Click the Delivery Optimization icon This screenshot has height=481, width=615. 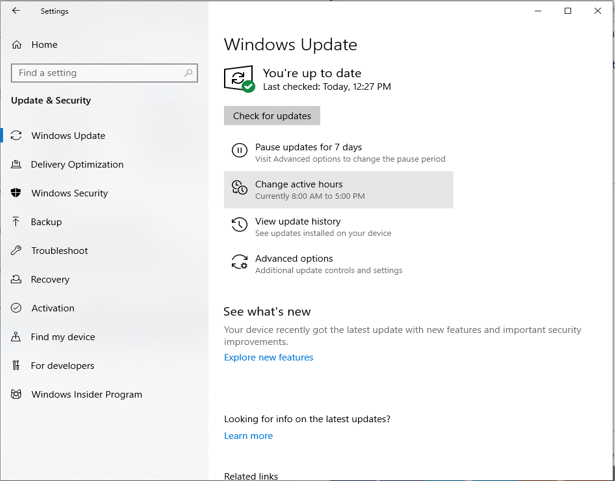point(16,164)
